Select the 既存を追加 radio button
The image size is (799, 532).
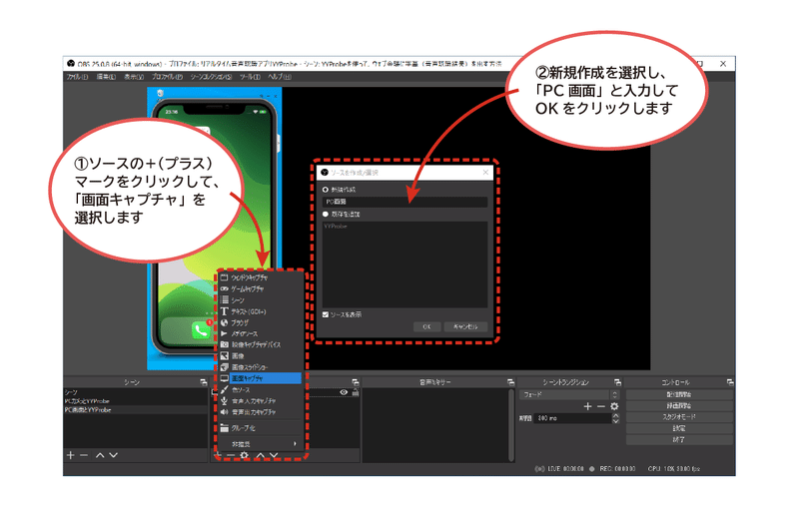326,214
